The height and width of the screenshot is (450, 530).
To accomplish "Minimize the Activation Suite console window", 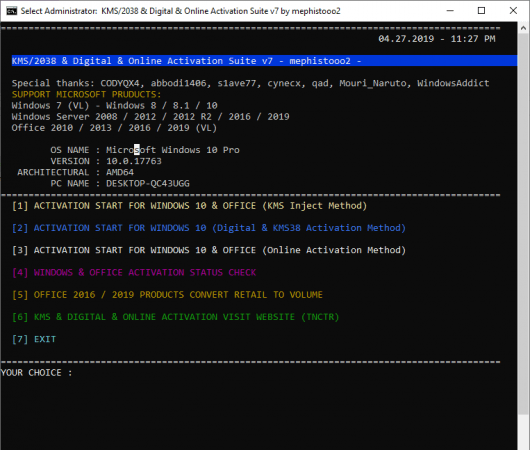I will 450,11.
